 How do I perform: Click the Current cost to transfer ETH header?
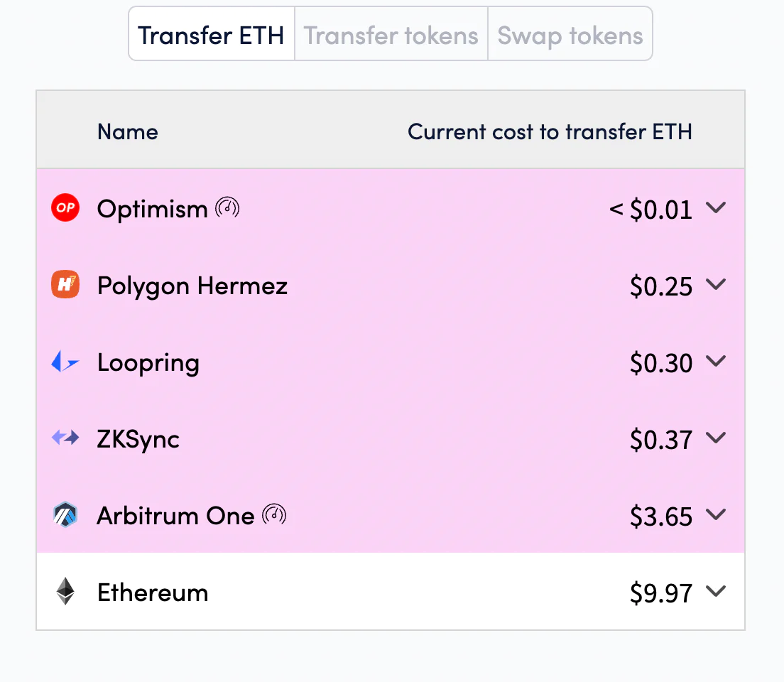[x=550, y=131]
